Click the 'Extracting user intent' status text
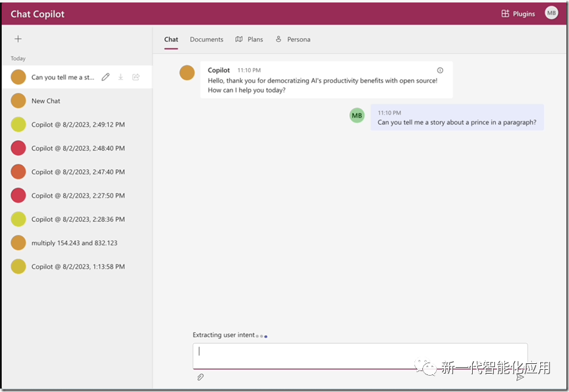 [223, 334]
